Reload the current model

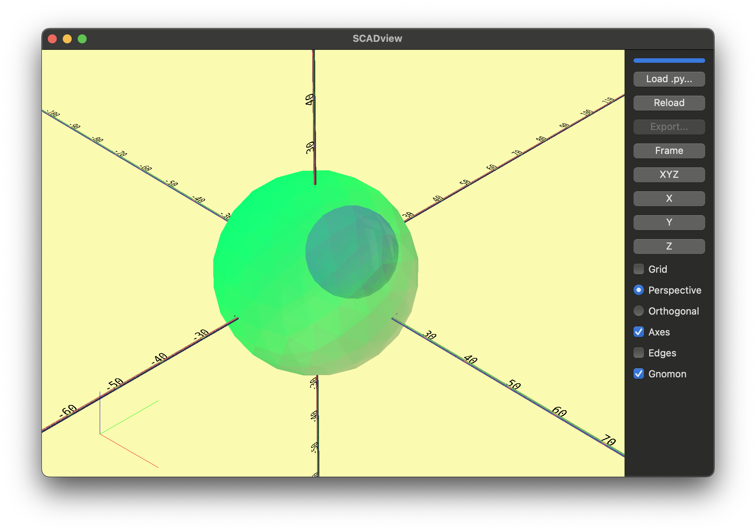click(669, 103)
